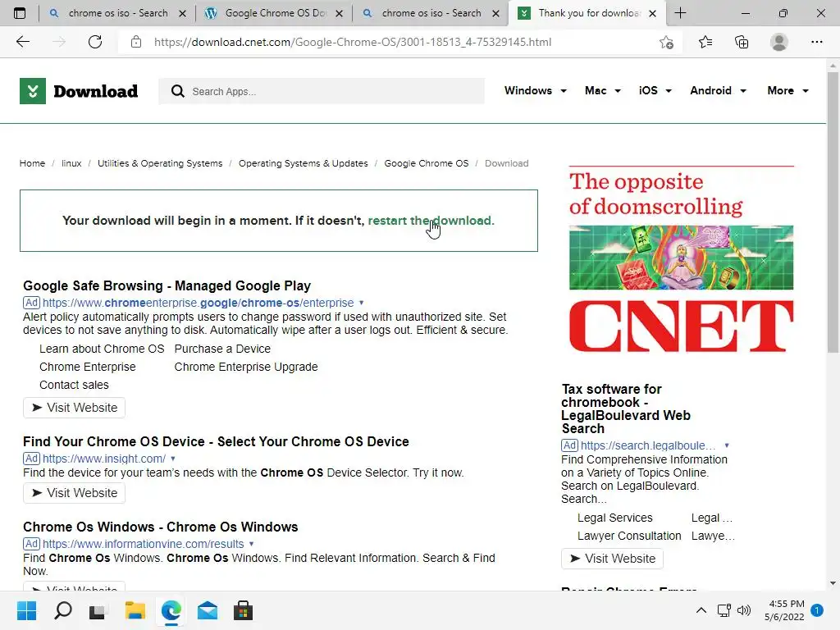Viewport: 840px width, 630px height.
Task: Click the page vertical scrollbar thumb
Action: click(x=833, y=212)
